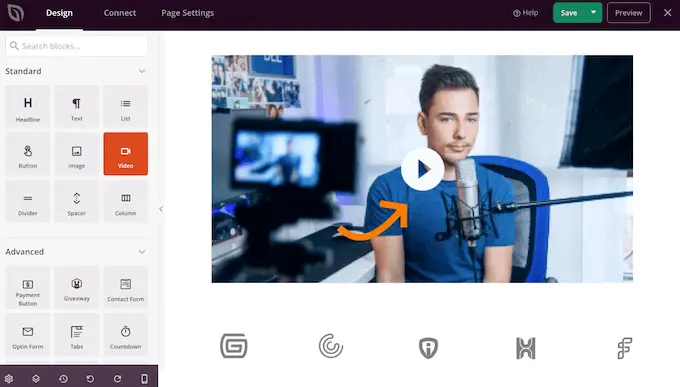The width and height of the screenshot is (680, 387).
Task: Click the redo arrow icon
Action: (118, 379)
